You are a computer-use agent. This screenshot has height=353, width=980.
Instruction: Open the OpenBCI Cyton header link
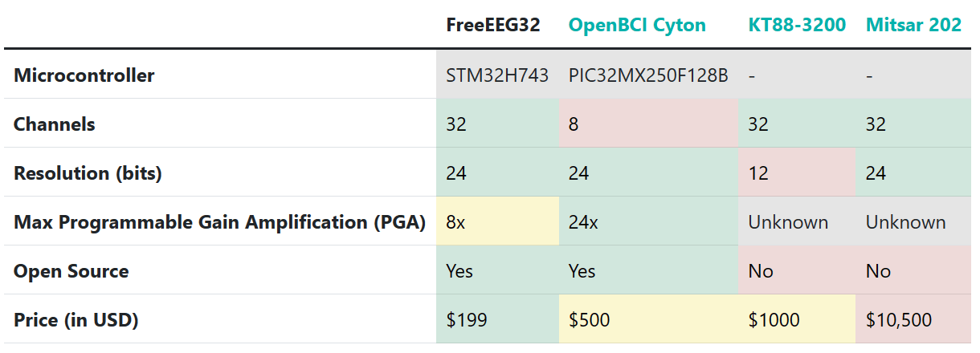637,25
